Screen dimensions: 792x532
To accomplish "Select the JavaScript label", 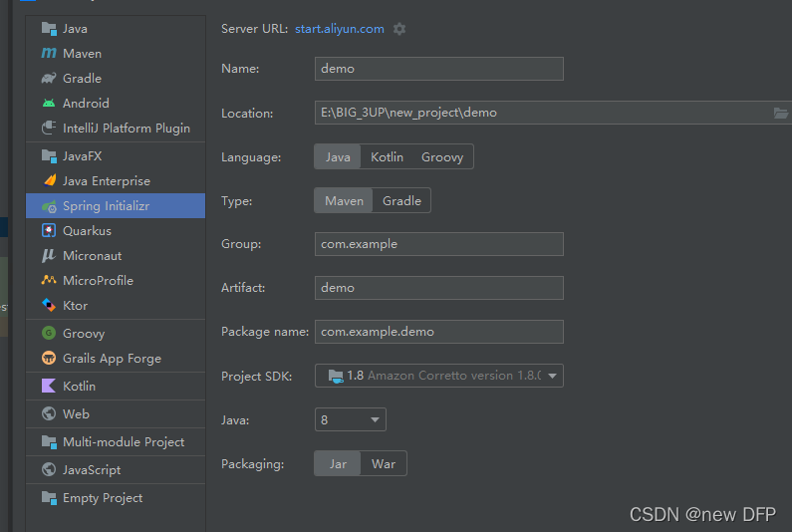I will pyautogui.click(x=92, y=470).
